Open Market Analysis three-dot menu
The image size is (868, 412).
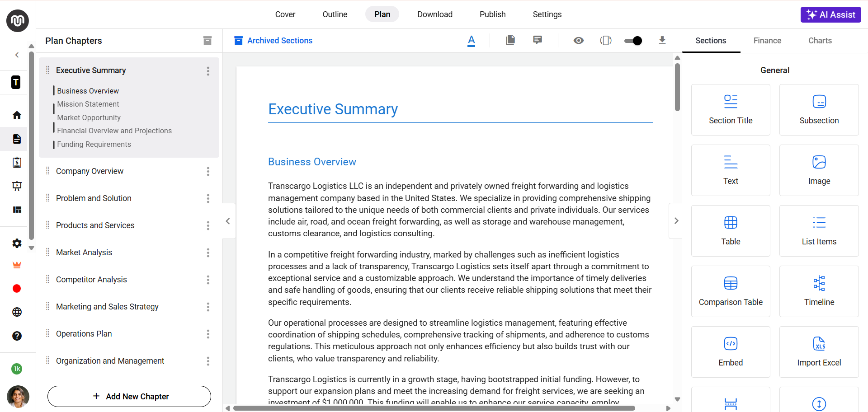(208, 253)
